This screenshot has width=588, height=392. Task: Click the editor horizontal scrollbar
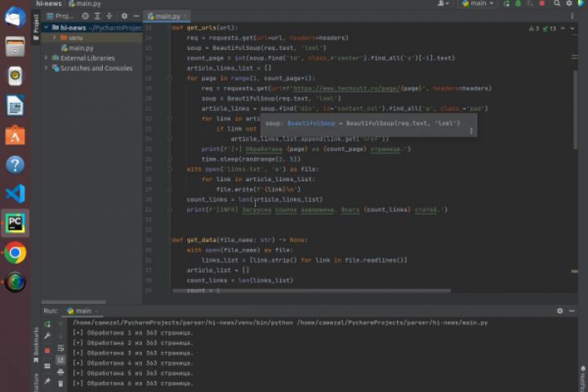pos(311,291)
